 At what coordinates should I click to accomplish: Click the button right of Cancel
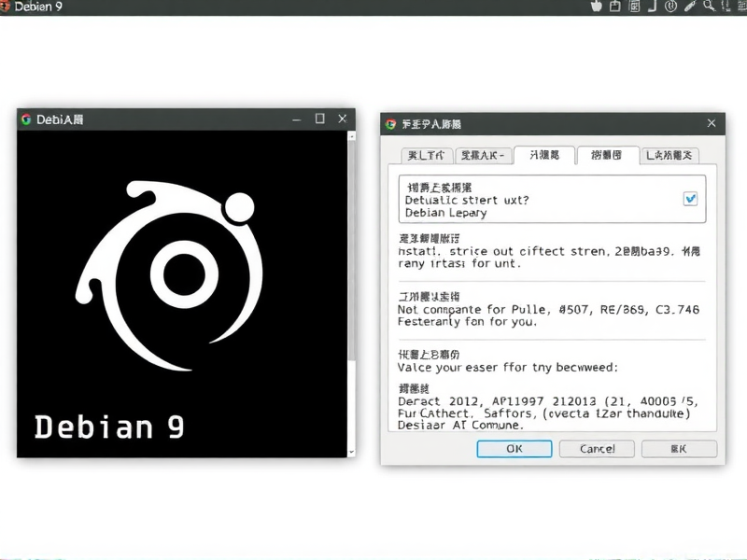(x=679, y=449)
